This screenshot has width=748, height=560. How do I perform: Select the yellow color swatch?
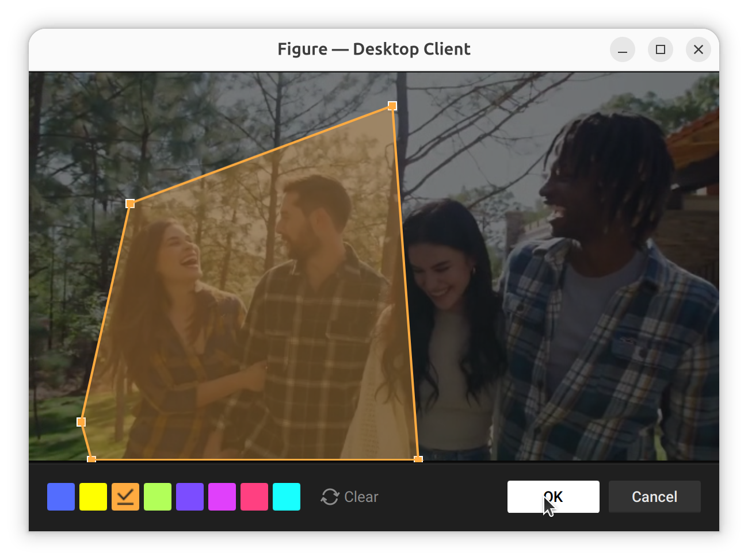(x=93, y=497)
